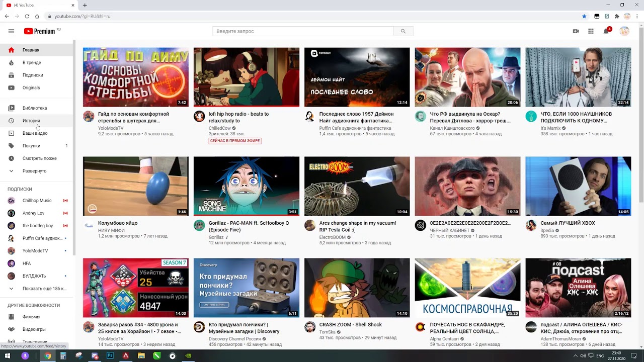Screen dimensions: 644x362
Task: Open the hamburger guide menu
Action: tap(11, 31)
